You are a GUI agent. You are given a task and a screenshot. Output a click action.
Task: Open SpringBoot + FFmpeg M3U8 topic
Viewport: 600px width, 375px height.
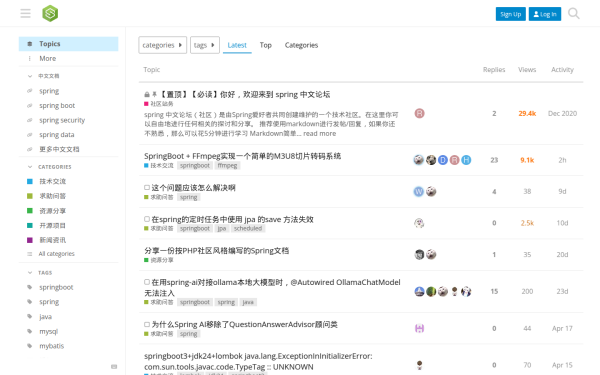(x=242, y=156)
